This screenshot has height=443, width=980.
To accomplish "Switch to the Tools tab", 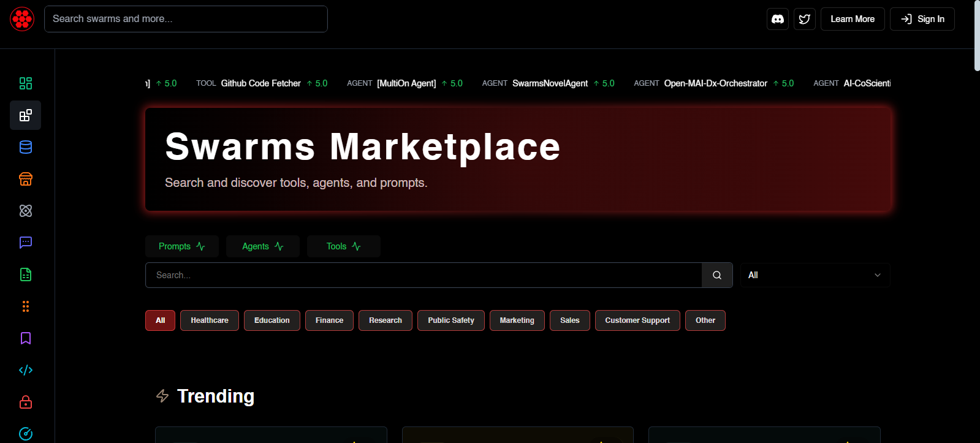I will coord(344,246).
